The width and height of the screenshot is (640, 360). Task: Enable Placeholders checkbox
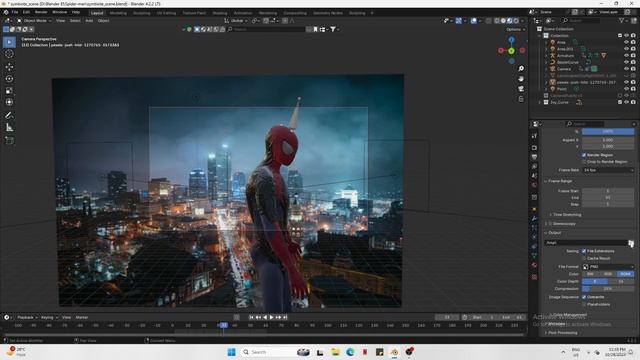584,304
